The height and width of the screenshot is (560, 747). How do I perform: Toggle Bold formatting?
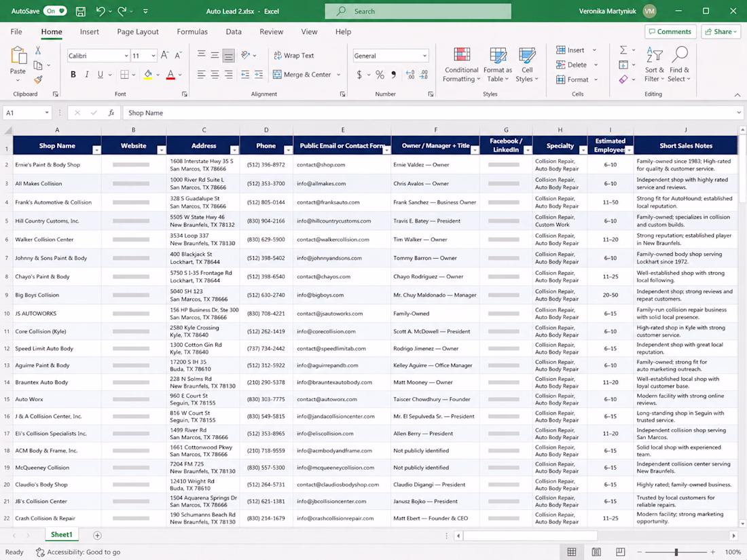click(x=73, y=74)
